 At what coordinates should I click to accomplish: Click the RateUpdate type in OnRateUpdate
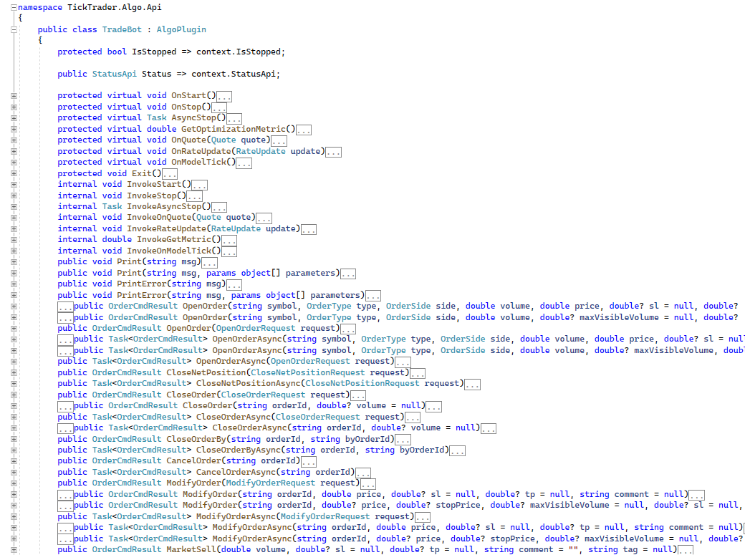(x=261, y=152)
